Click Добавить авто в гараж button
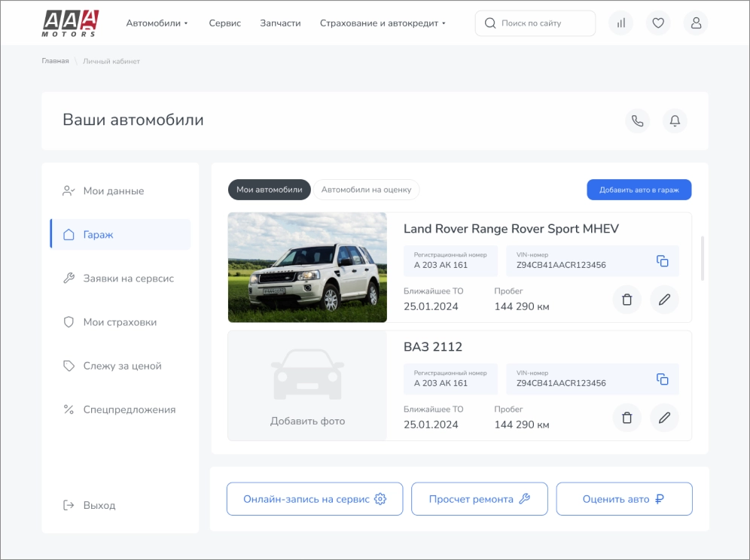 639,190
